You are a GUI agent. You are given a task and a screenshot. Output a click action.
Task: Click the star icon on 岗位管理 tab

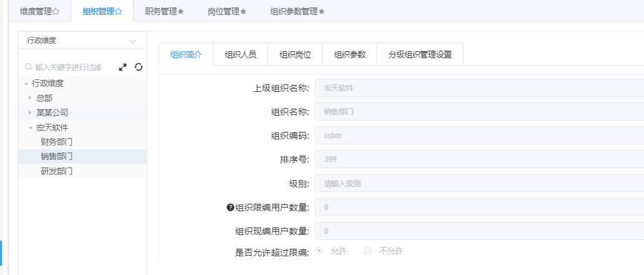pyautogui.click(x=244, y=11)
